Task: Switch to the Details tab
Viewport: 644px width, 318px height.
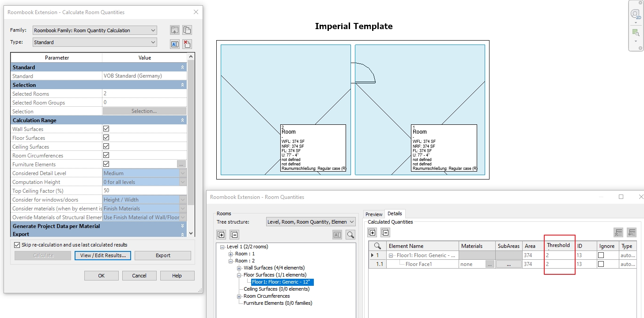Action: 395,213
